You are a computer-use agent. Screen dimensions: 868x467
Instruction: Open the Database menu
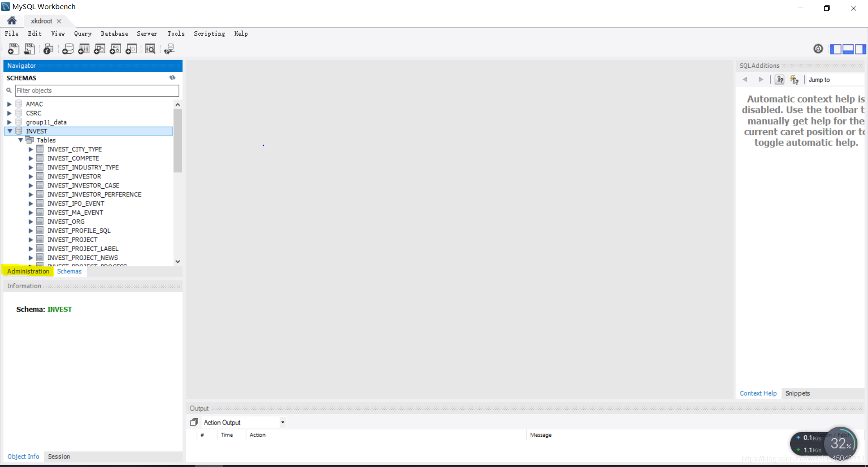(x=114, y=33)
